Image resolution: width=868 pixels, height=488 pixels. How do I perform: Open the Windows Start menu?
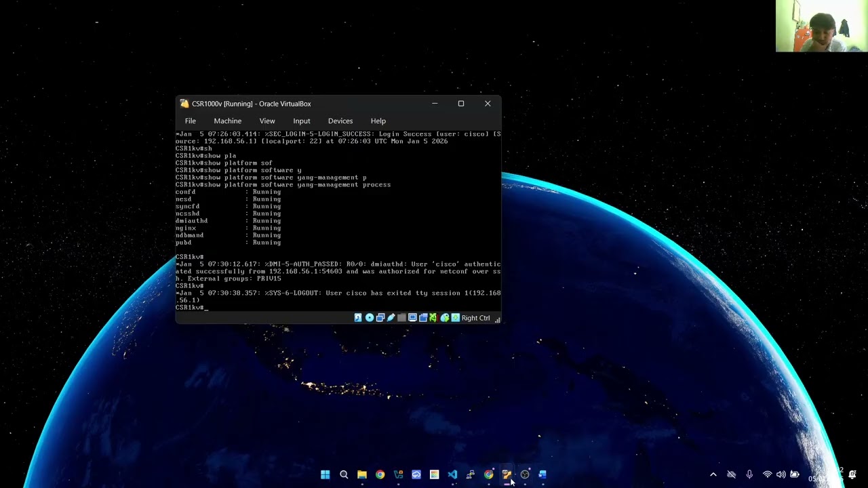click(325, 474)
